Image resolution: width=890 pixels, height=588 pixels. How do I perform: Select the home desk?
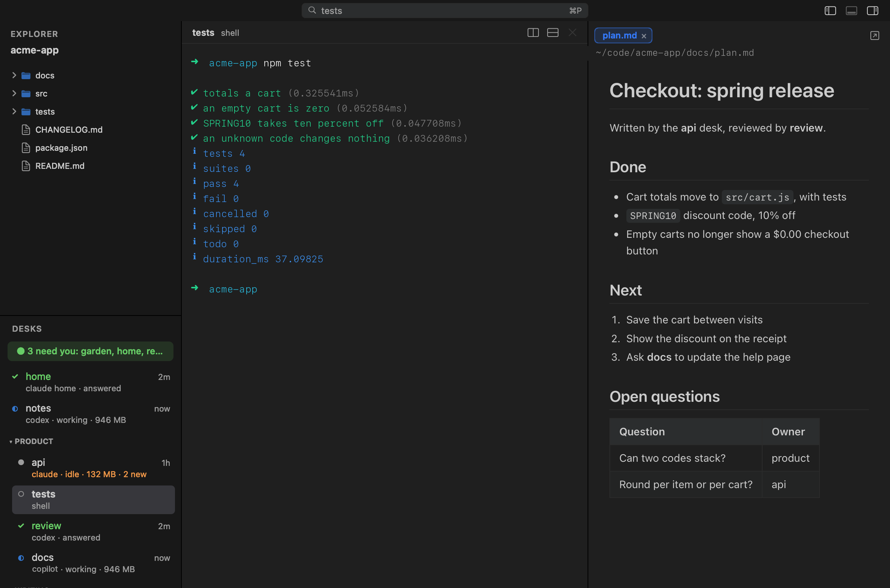click(91, 382)
